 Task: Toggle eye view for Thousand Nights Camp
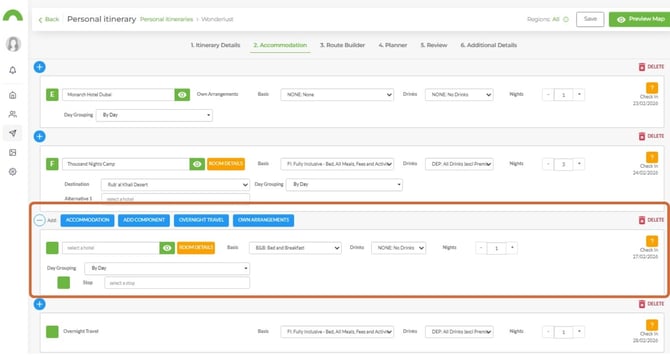tap(197, 164)
